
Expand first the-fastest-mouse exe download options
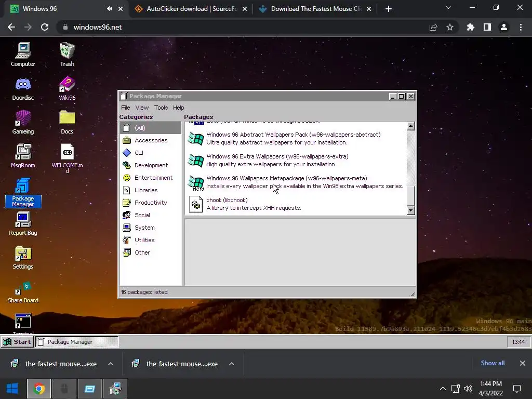pyautogui.click(x=111, y=364)
